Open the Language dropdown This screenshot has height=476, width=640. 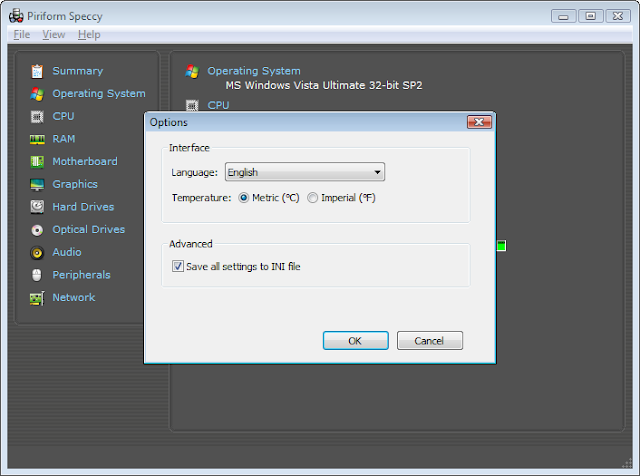pyautogui.click(x=305, y=172)
